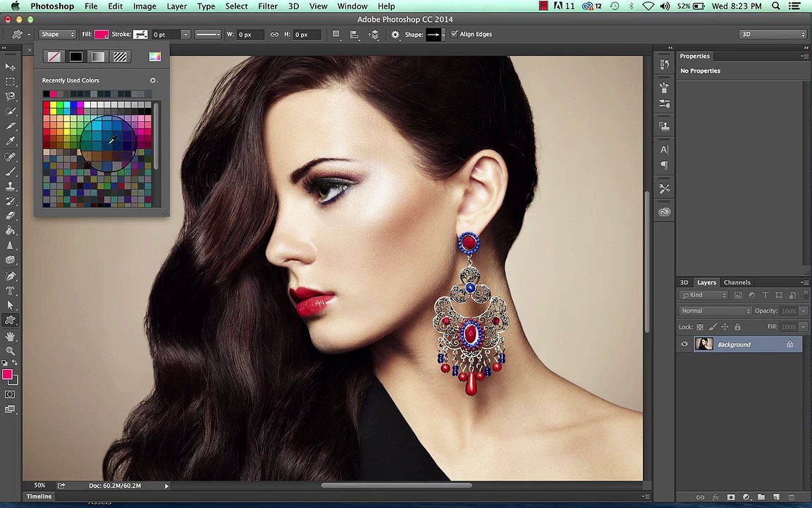Screen dimensions: 812x508
Task: Select the Horizontal Type tool
Action: pyautogui.click(x=11, y=291)
